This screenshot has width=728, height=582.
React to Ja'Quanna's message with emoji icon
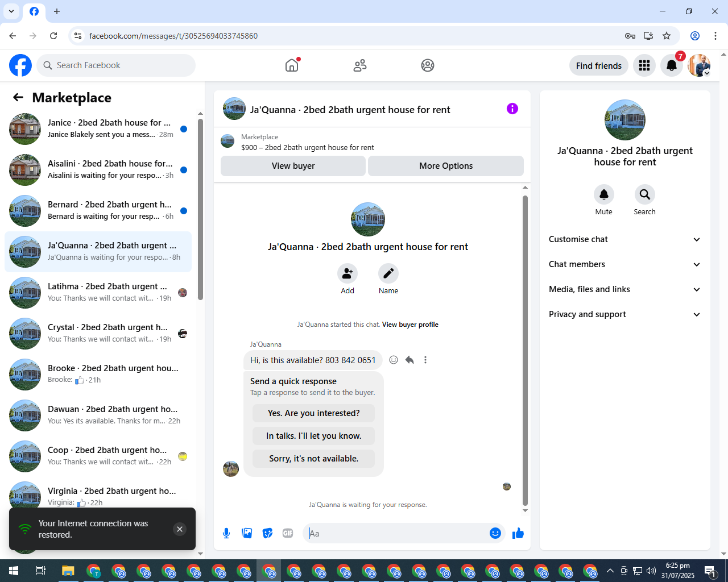tap(394, 360)
